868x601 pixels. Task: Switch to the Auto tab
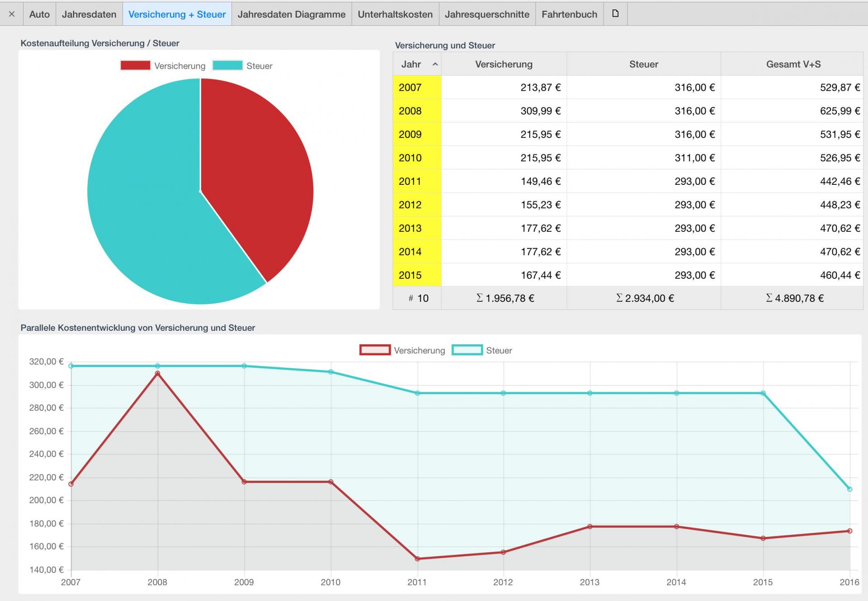39,14
